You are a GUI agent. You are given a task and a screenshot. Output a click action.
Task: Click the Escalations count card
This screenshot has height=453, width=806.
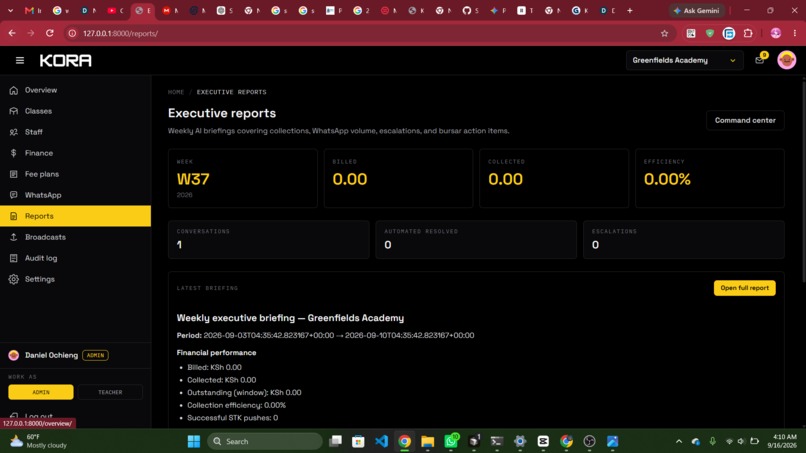684,240
